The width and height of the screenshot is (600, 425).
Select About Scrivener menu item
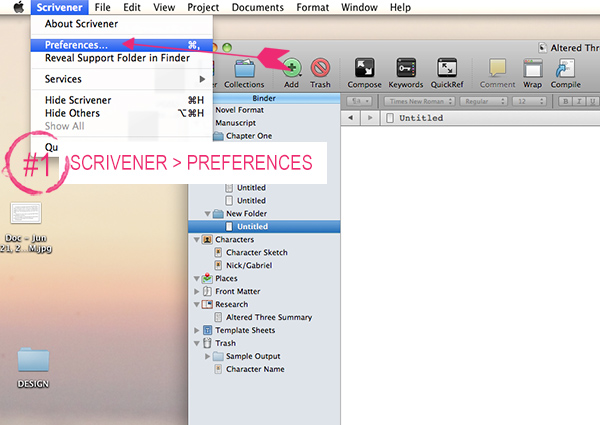point(122,24)
